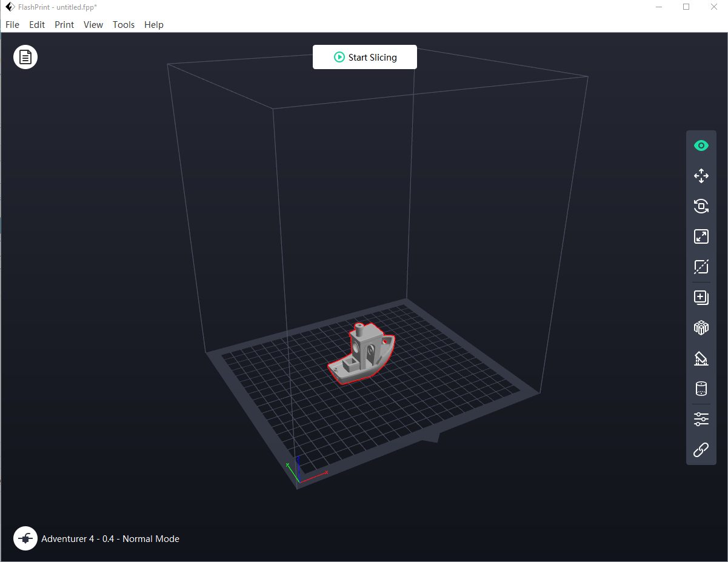This screenshot has height=562, width=728.
Task: Open the slicing parameter sliders icon
Action: pos(701,419)
